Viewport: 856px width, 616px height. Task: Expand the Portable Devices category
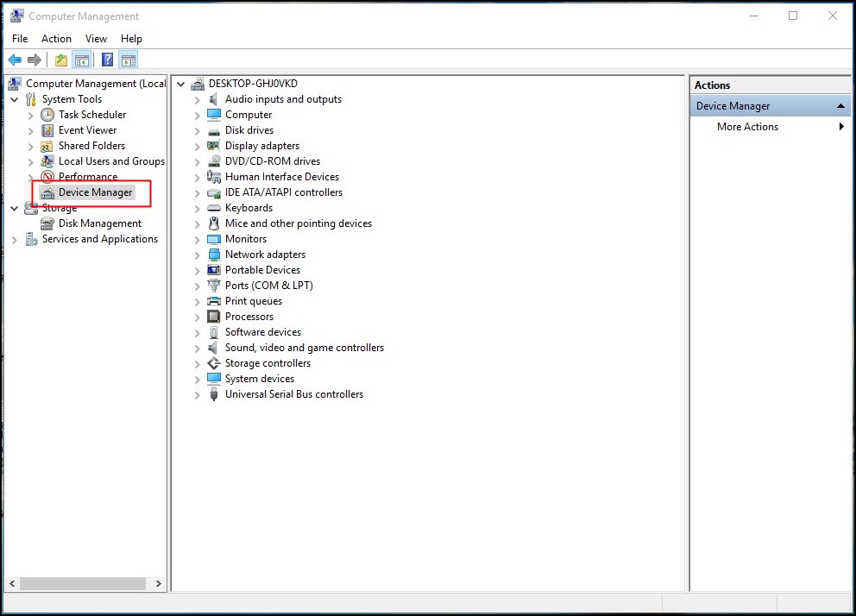197,271
